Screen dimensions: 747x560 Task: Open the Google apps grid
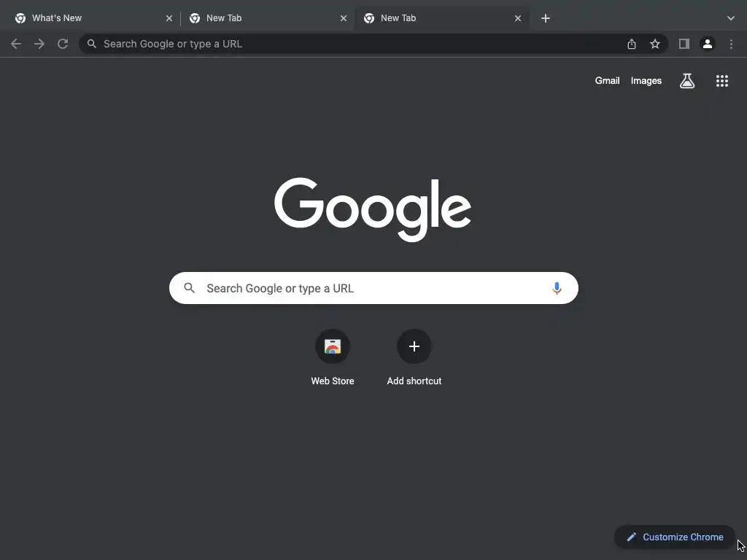pos(721,81)
